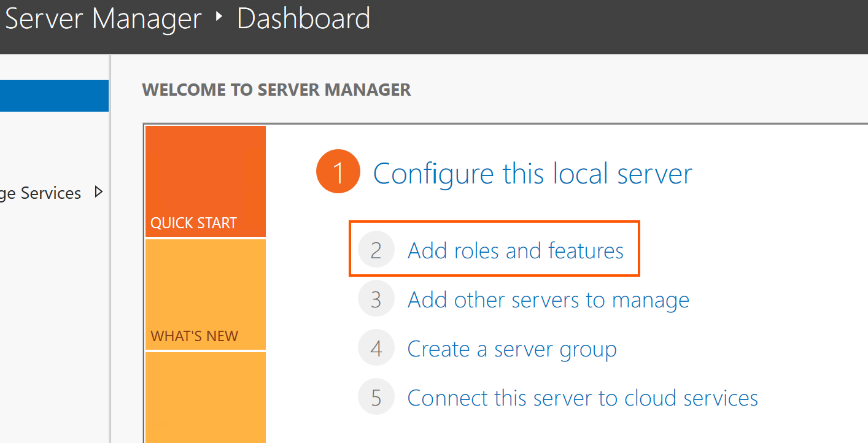Screen dimensions: 868x443
Task: Choose Create a server group
Action: (512, 349)
